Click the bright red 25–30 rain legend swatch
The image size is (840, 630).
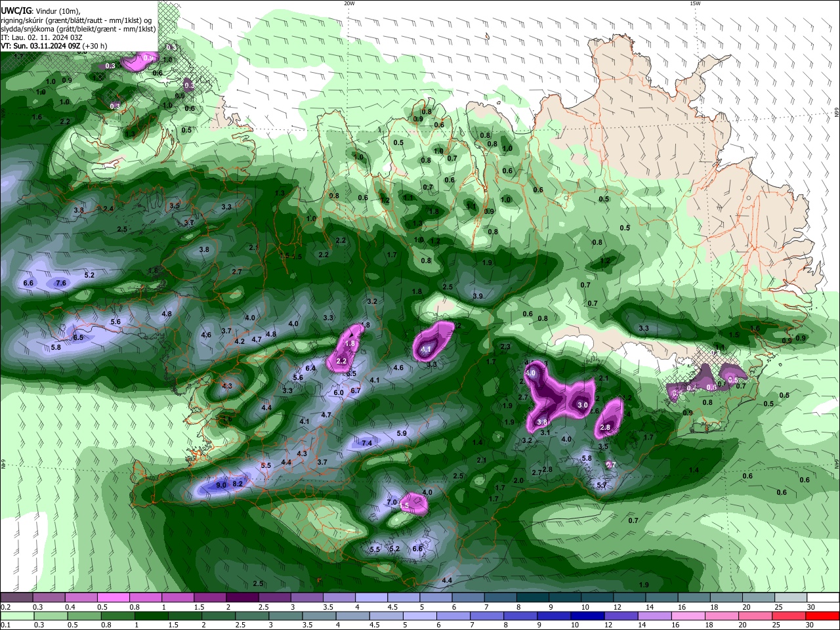(x=823, y=616)
